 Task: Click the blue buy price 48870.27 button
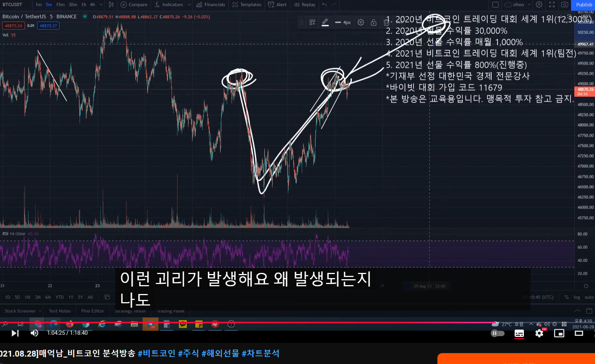(x=48, y=26)
